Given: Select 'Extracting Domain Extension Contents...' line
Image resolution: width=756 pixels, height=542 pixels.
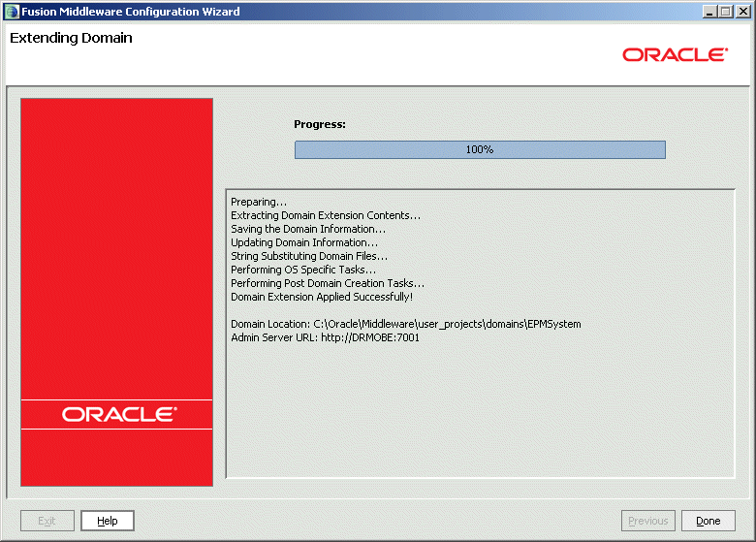Looking at the screenshot, I should [326, 215].
